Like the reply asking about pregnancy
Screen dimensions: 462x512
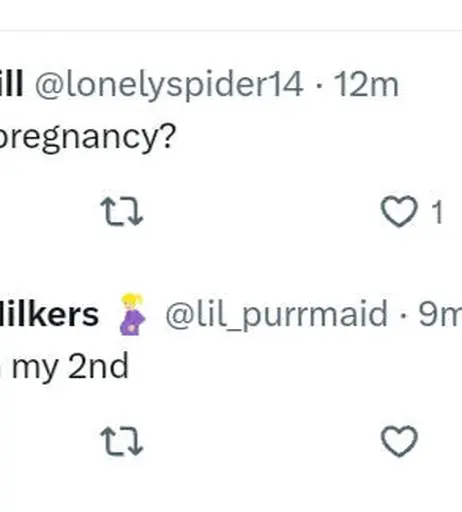[x=399, y=211]
